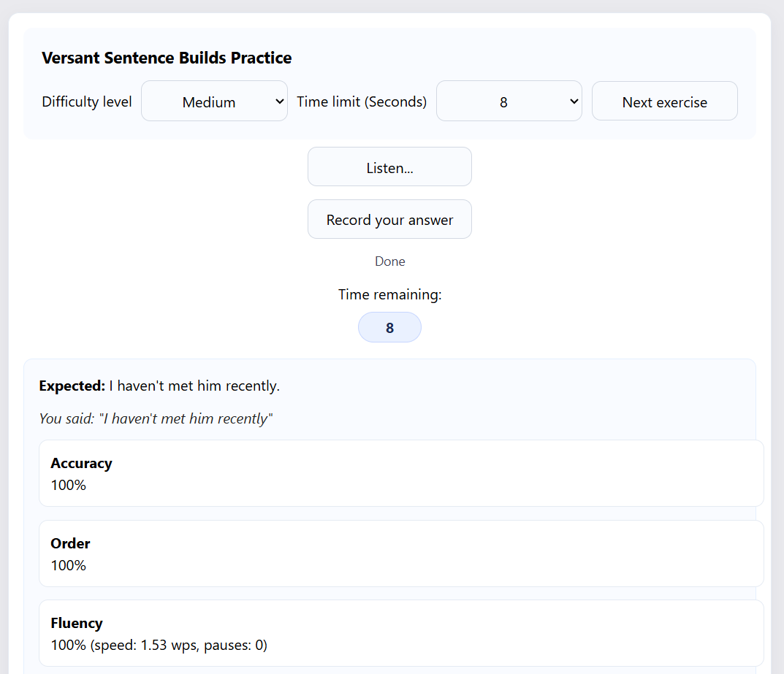Image resolution: width=784 pixels, height=674 pixels.
Task: Click the Versant Sentence Builds Practice heading
Action: (x=167, y=58)
